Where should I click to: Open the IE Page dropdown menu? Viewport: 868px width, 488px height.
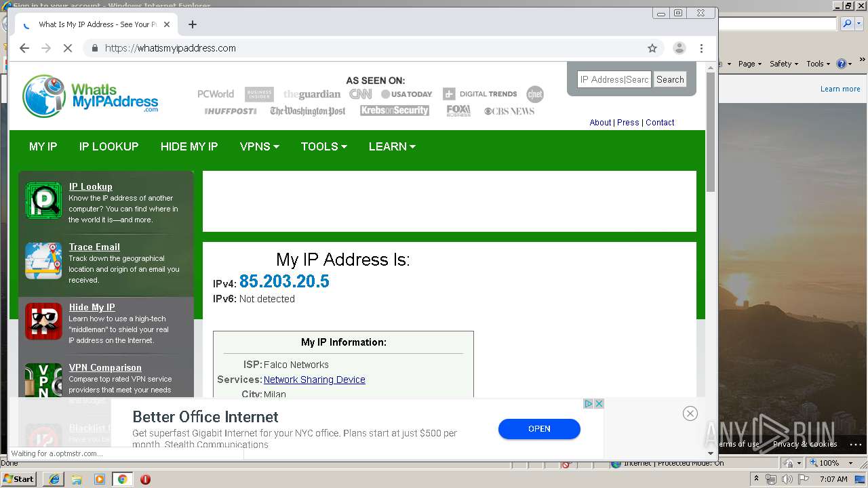pos(749,64)
